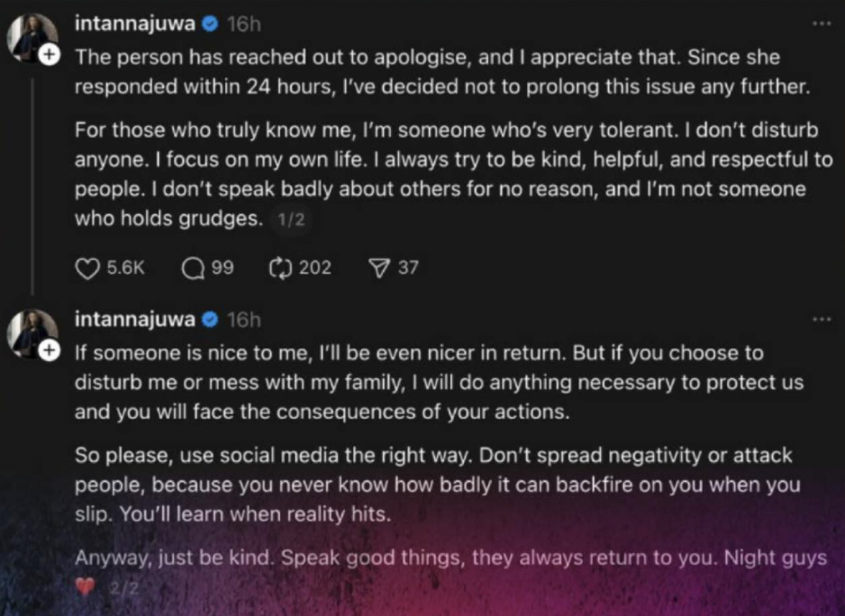Share the first post via paper-plane icon
This screenshot has width=845, height=616.
tap(379, 267)
